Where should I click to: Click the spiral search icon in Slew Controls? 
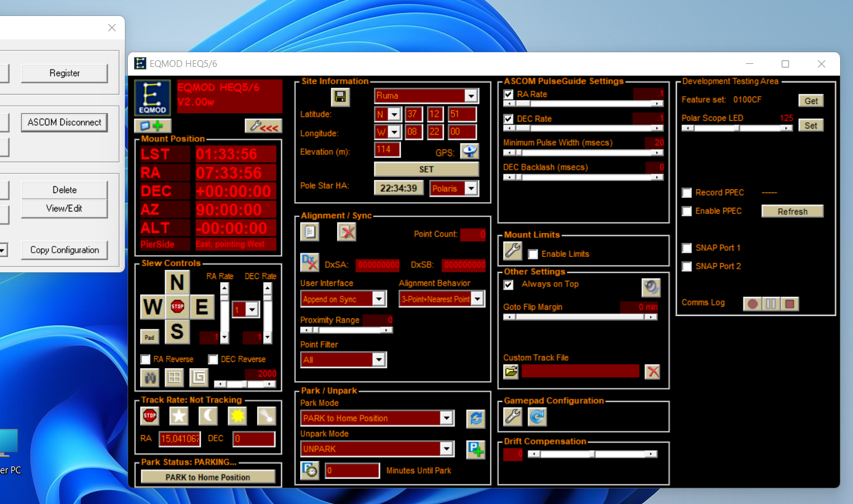199,377
